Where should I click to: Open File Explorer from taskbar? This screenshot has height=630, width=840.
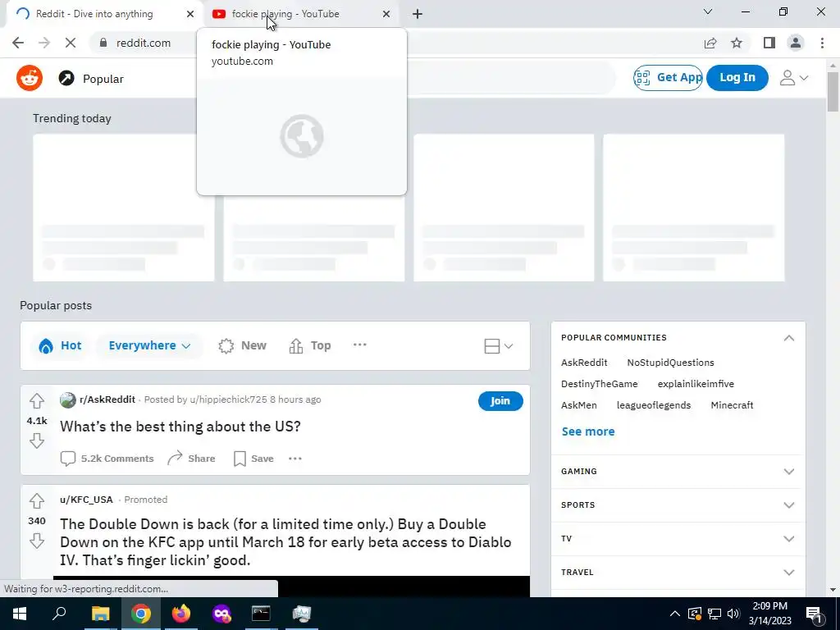[100, 614]
